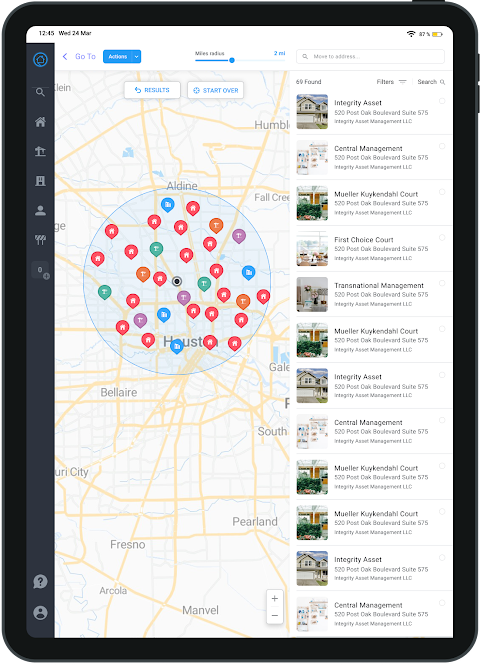Viewport: 480px width, 665px height.
Task: Open Search in the results list header
Action: point(431,82)
